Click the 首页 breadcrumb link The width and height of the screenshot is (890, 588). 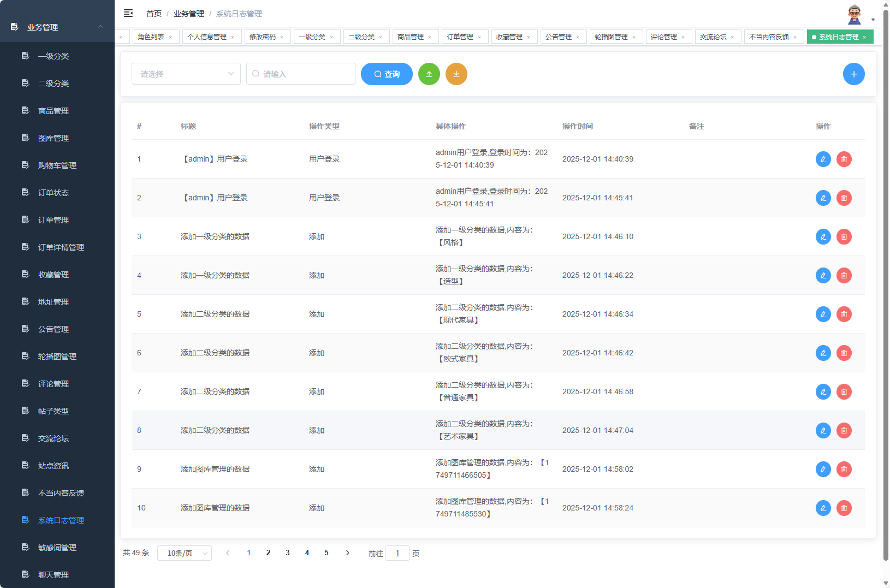point(154,14)
